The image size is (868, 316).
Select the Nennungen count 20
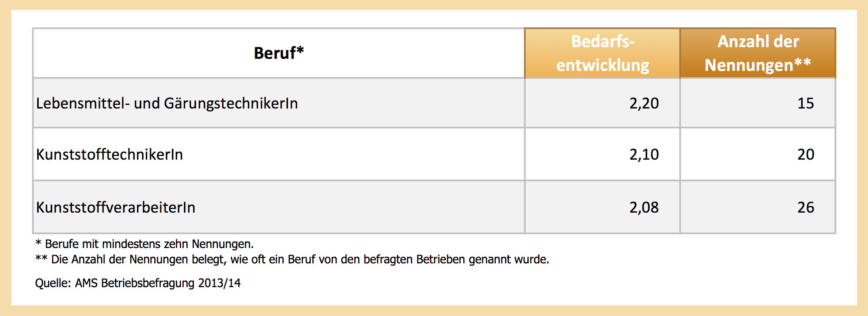(x=806, y=155)
